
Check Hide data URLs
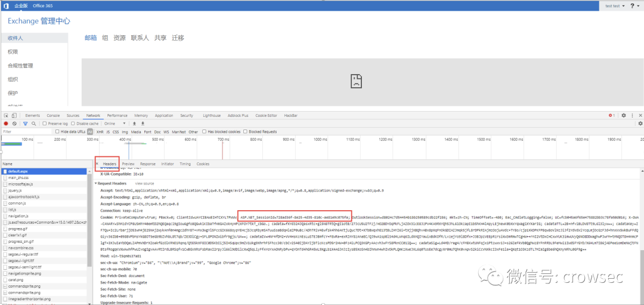pos(57,131)
